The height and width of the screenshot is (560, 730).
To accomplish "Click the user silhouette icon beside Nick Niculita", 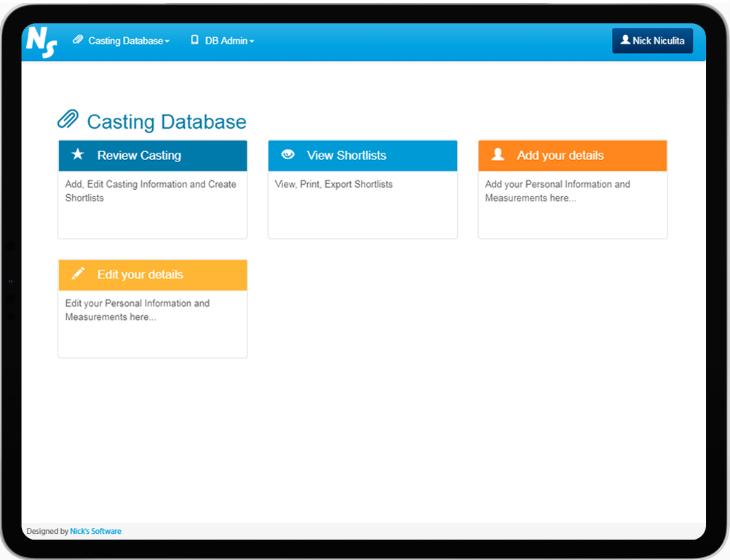I will click(624, 41).
